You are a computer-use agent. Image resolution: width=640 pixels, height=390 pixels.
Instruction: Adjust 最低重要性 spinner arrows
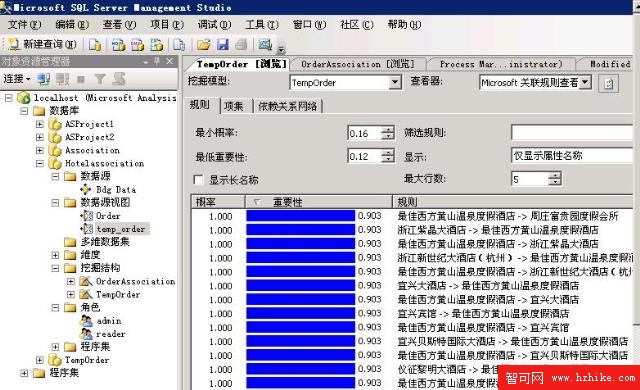(388, 156)
